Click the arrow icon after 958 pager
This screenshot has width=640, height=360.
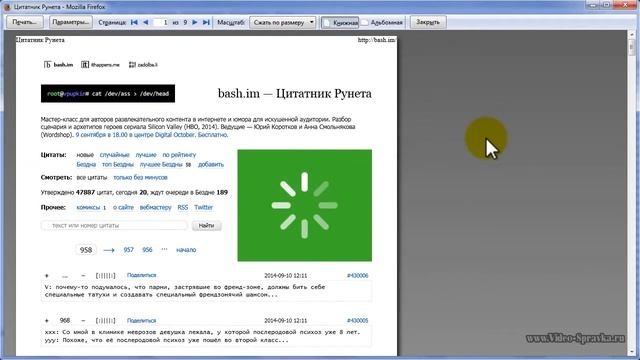109,250
